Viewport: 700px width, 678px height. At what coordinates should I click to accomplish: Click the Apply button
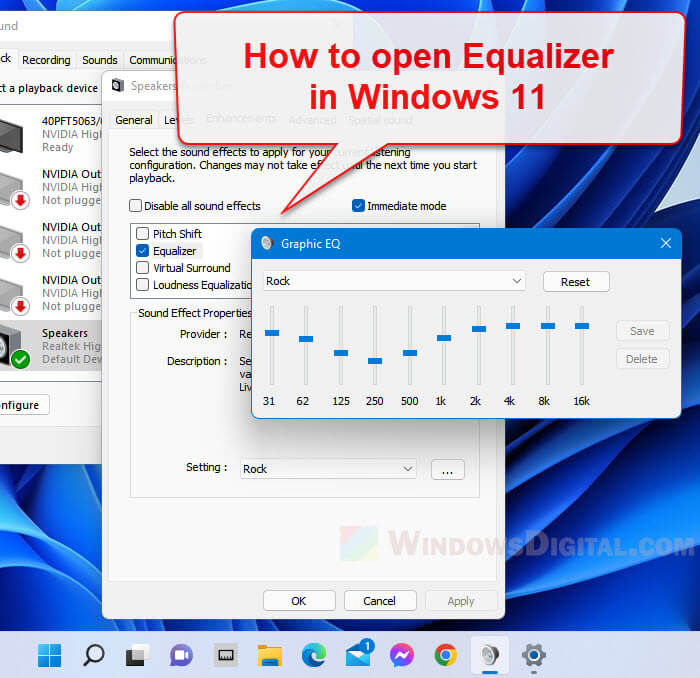461,601
